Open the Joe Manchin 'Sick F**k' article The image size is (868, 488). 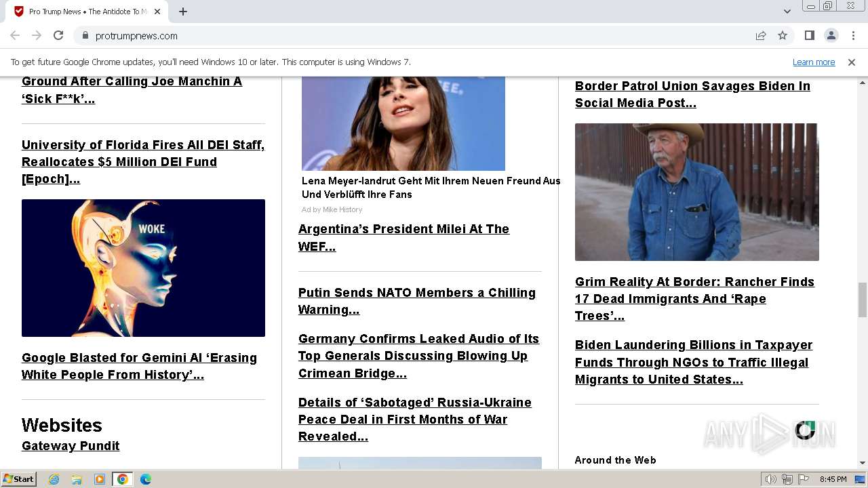click(x=132, y=90)
